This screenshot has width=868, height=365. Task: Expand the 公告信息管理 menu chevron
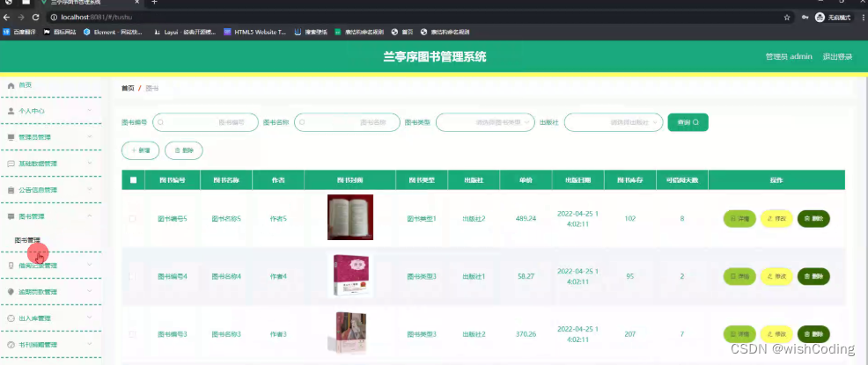click(90, 190)
